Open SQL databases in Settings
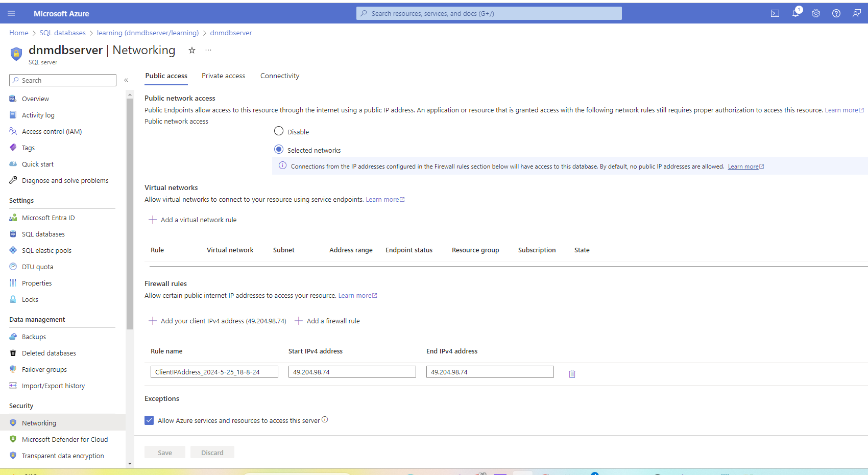The height and width of the screenshot is (475, 868). coord(43,234)
